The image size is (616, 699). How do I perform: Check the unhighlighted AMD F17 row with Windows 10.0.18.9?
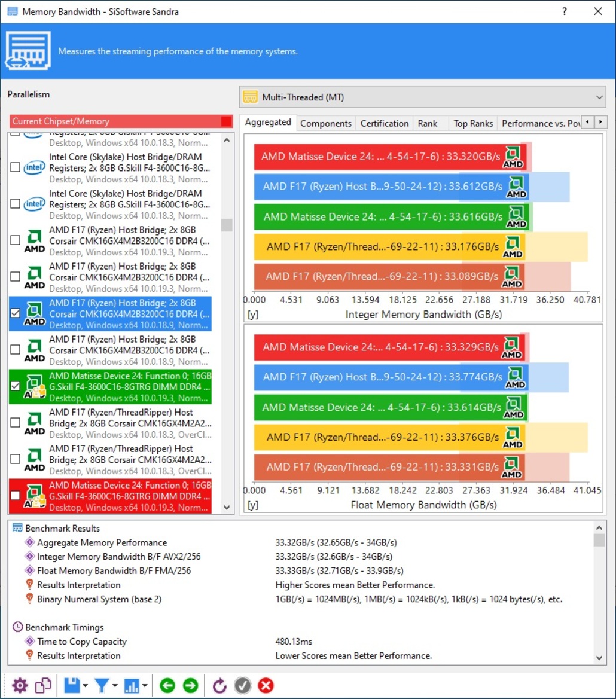click(15, 349)
